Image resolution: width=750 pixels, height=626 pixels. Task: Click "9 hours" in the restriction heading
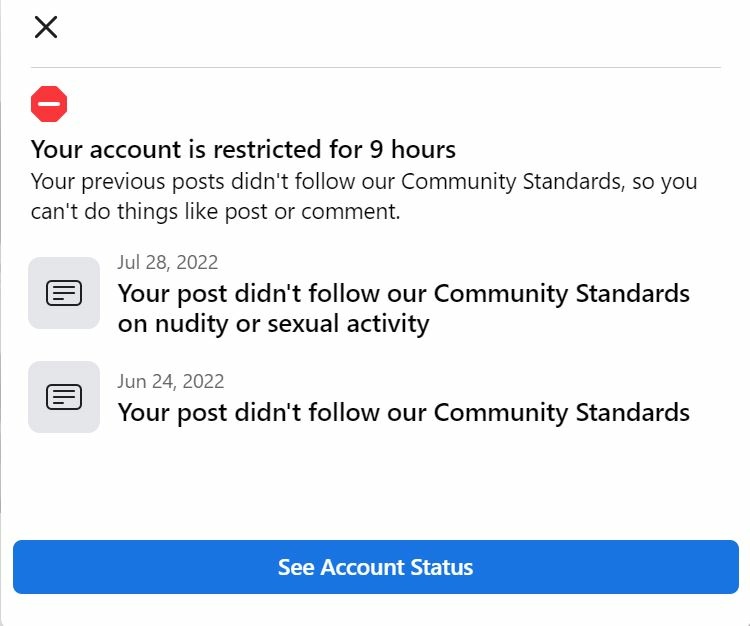(412, 150)
